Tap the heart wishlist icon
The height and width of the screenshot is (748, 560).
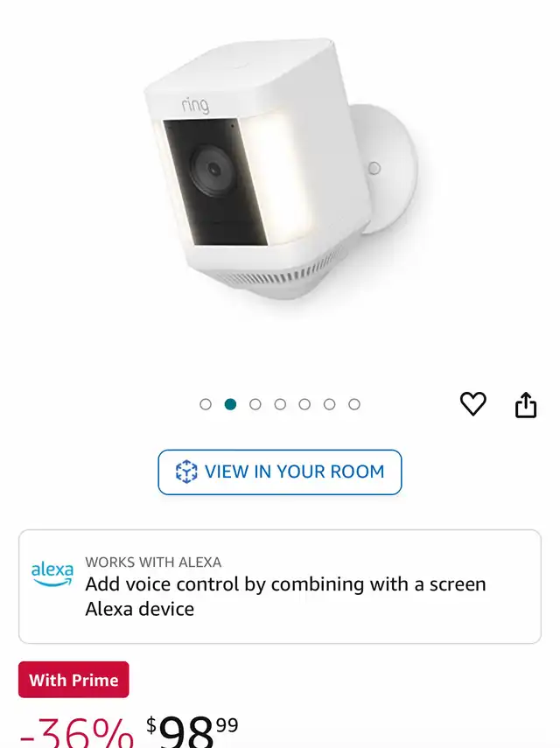472,403
